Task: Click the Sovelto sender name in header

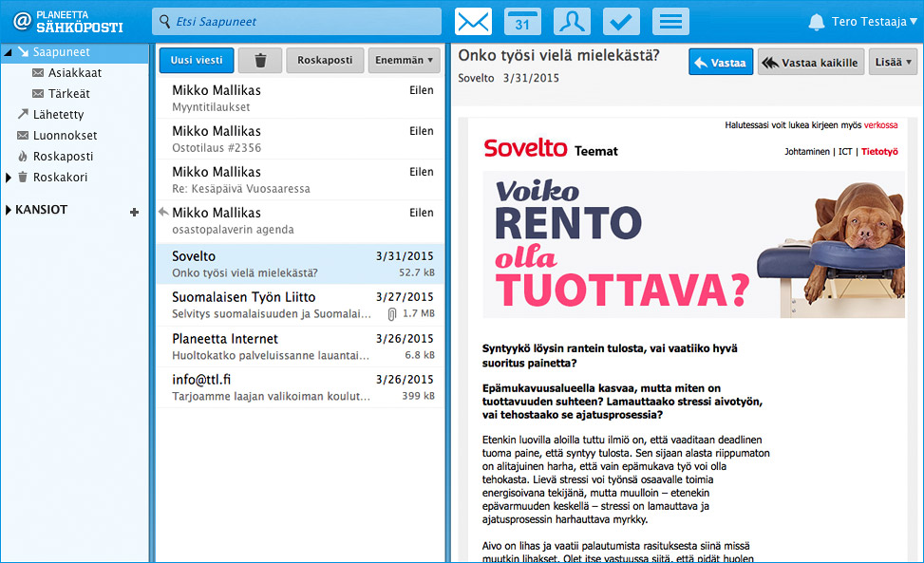Action: click(476, 78)
